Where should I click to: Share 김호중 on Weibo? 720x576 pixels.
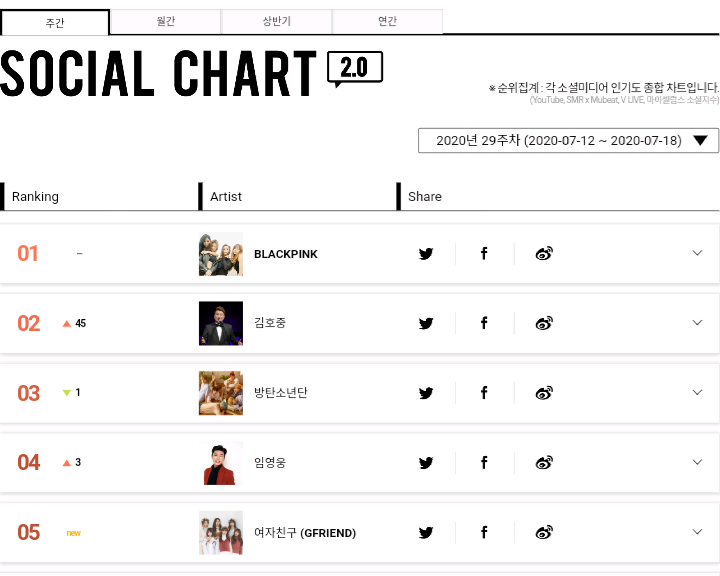[x=544, y=323]
